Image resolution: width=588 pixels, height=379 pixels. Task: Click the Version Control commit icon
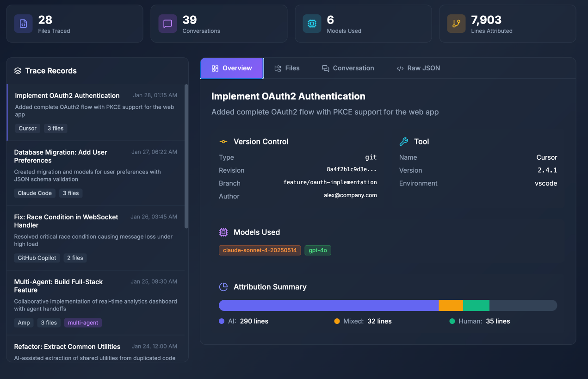click(x=223, y=142)
